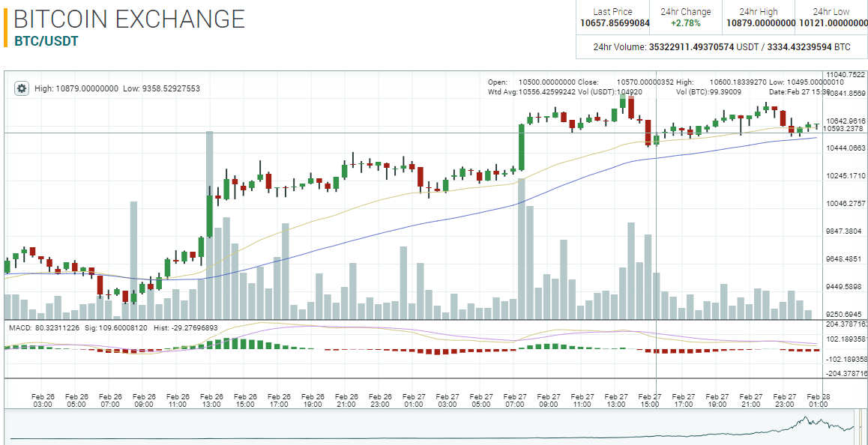This screenshot has height=445, width=868.
Task: Click the 24hr Volume USDT amount 35322911.49370574
Action: pyautogui.click(x=691, y=47)
